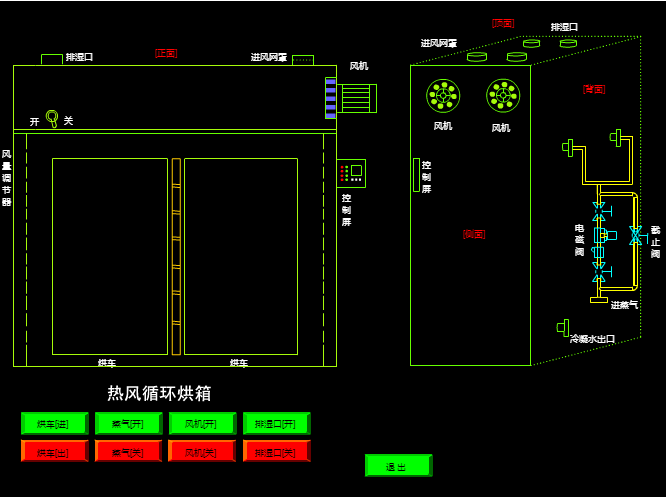Turn on fan with 风机[开] button
Image resolution: width=666 pixels, height=497 pixels.
click(x=203, y=424)
